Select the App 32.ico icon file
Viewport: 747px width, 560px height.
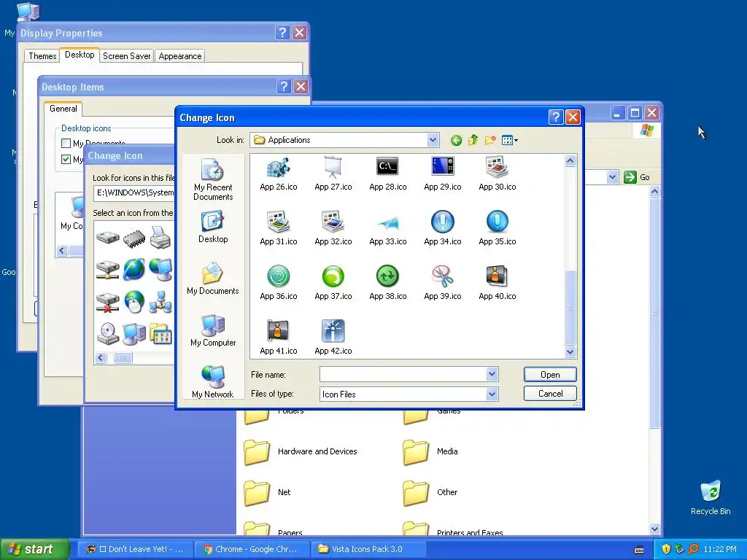(333, 228)
